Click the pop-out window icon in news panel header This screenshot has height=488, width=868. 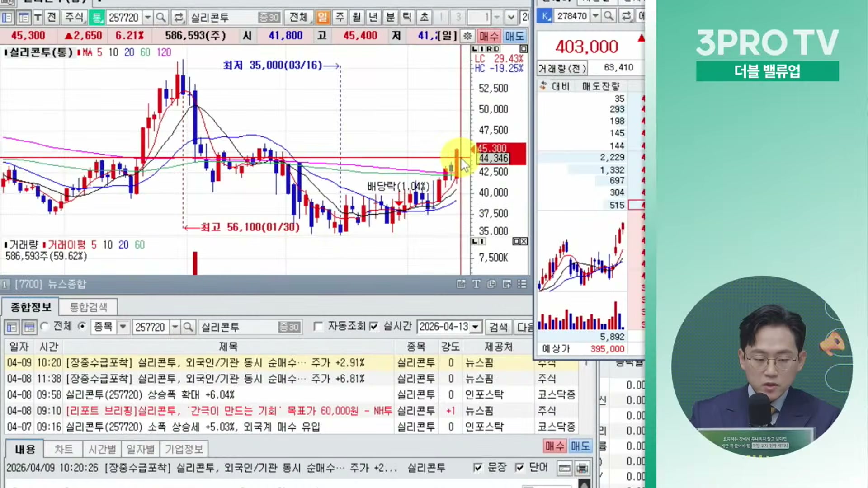(x=461, y=284)
